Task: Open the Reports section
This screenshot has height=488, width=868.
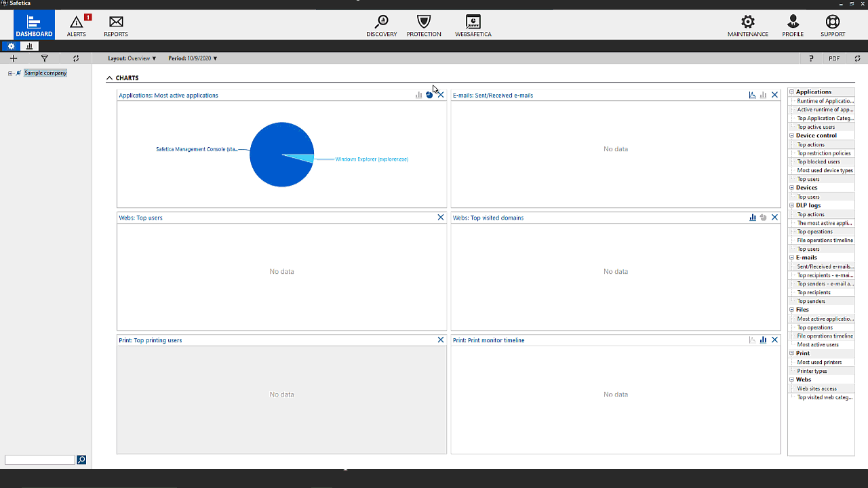Action: tap(115, 25)
